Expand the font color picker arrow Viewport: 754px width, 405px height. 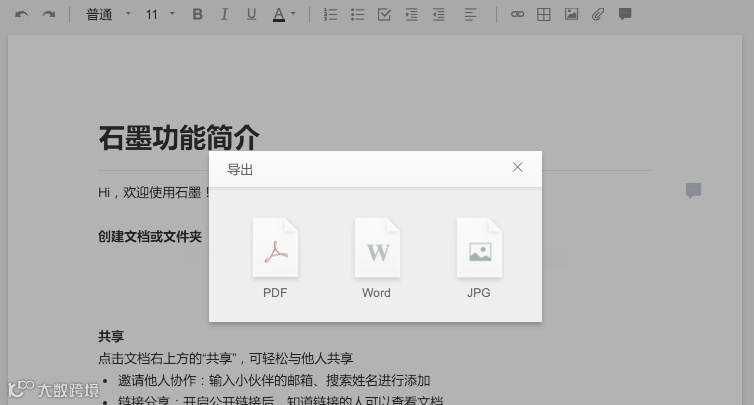tap(293, 13)
